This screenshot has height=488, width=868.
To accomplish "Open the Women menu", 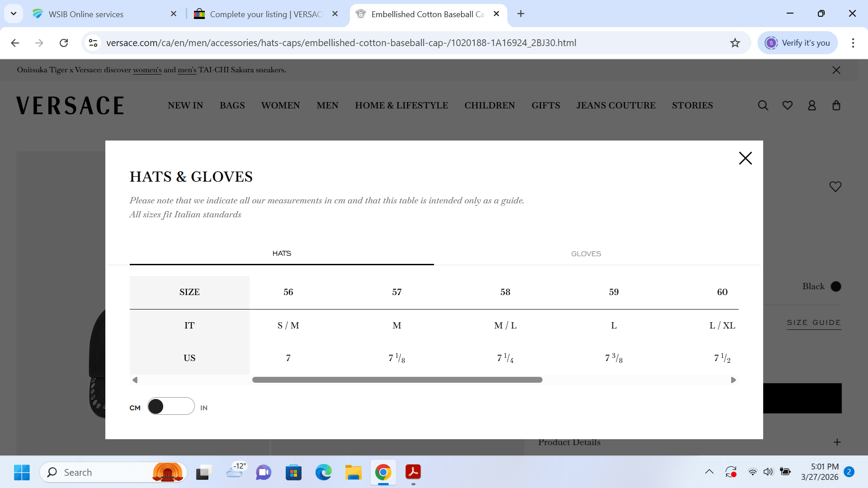I will click(280, 105).
